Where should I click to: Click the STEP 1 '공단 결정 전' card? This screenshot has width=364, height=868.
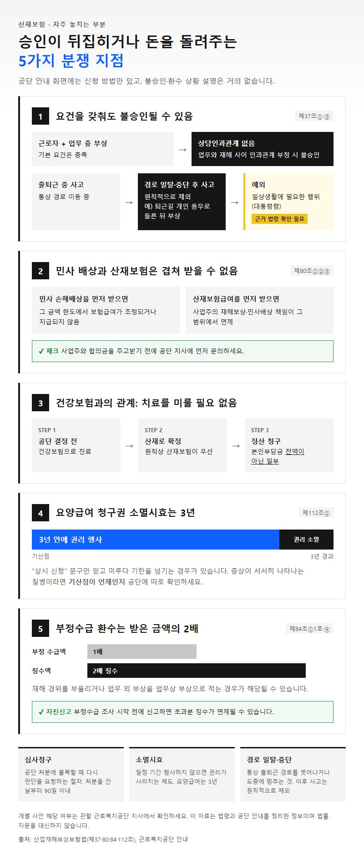76,445
